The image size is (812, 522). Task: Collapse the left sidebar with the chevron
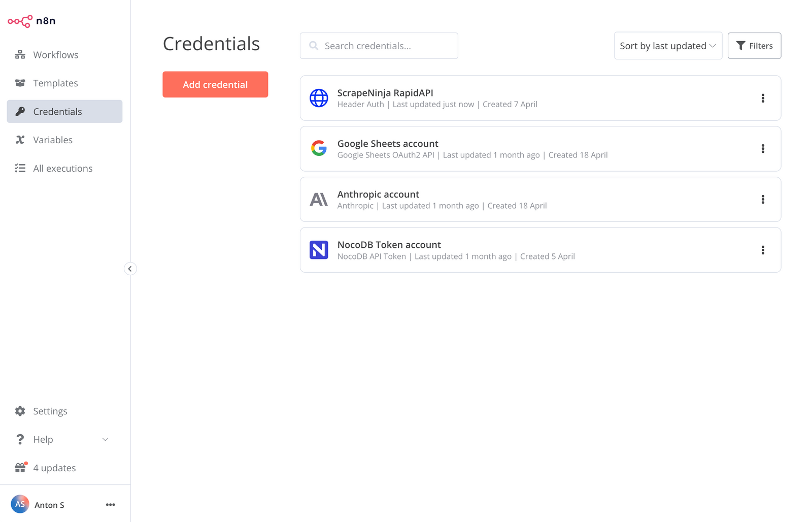pos(130,269)
